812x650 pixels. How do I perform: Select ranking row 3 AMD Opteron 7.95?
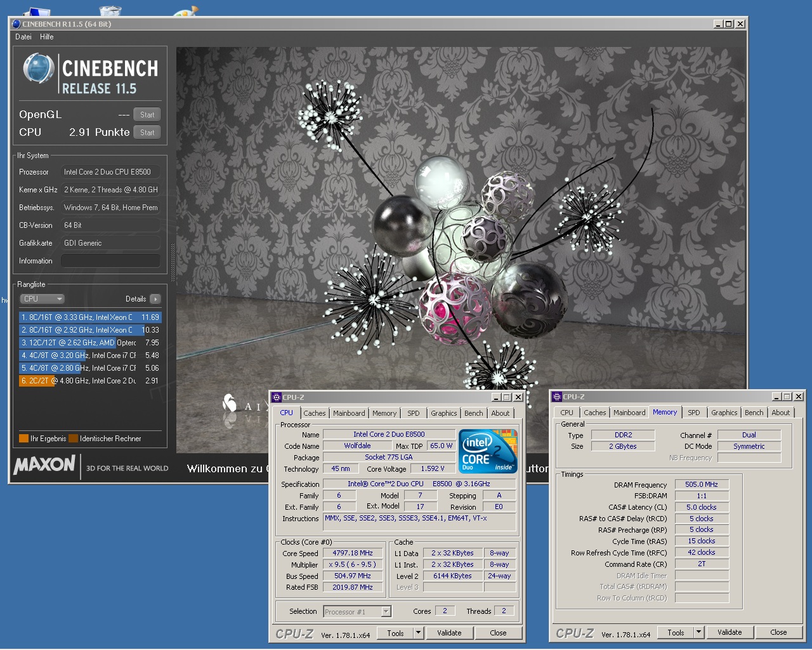(90, 343)
